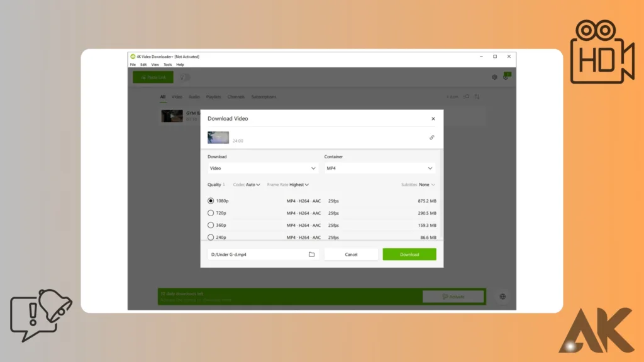This screenshot has width=644, height=362.
Task: Click the search list icon near item count
Action: point(466,97)
